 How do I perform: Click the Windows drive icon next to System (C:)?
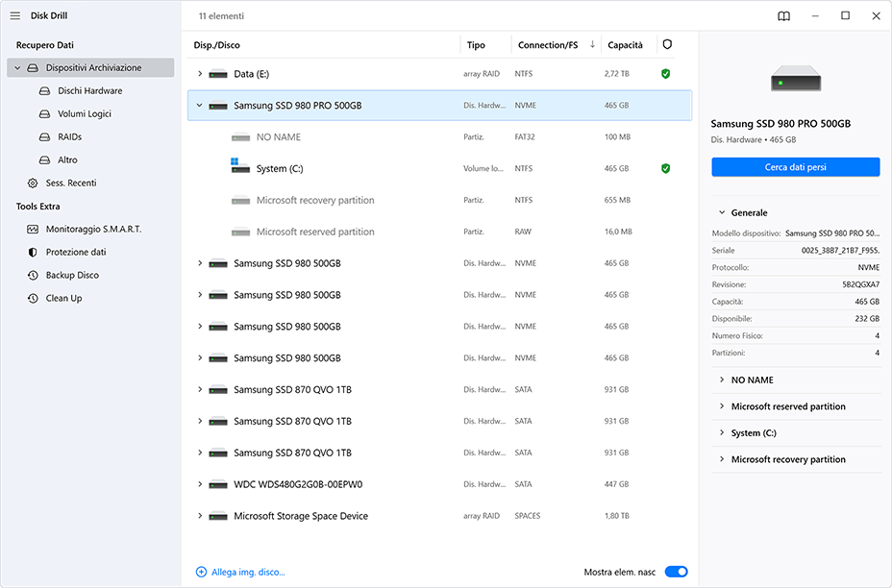click(x=240, y=166)
